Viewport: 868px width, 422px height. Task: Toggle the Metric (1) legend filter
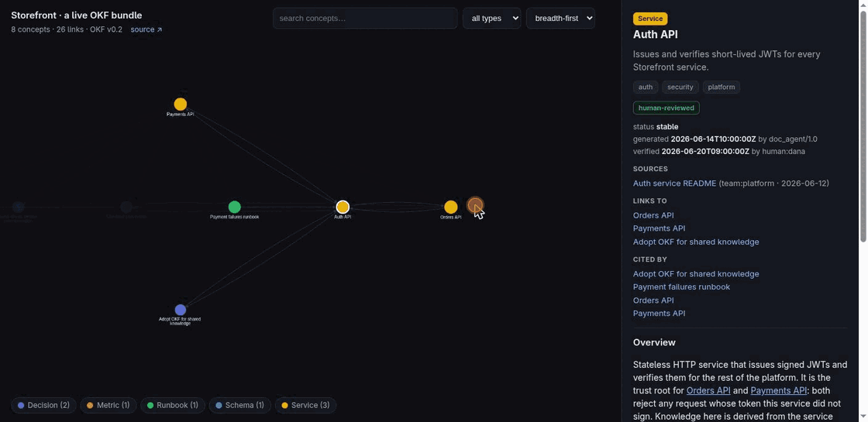pos(108,406)
